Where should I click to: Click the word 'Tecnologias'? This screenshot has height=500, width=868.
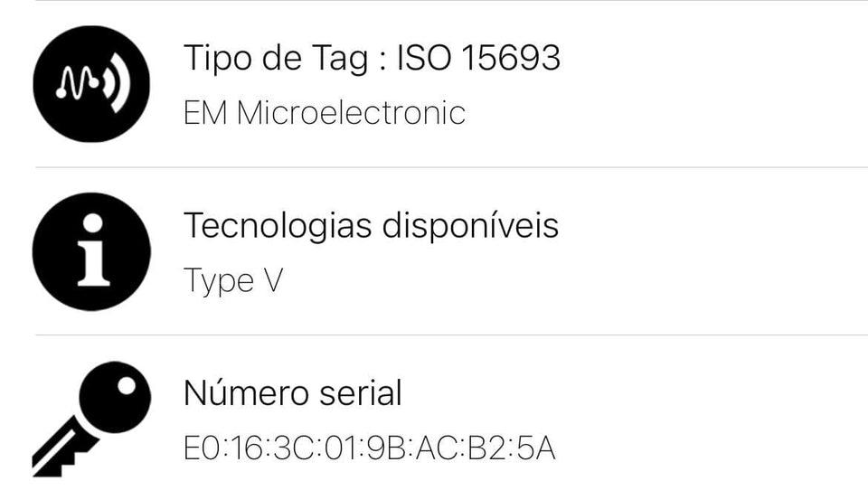[278, 226]
